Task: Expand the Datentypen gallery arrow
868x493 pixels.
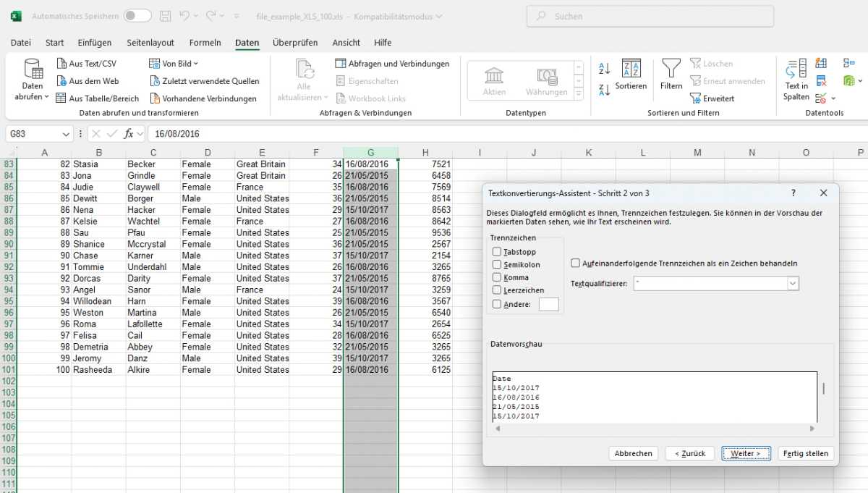Action: point(578,95)
